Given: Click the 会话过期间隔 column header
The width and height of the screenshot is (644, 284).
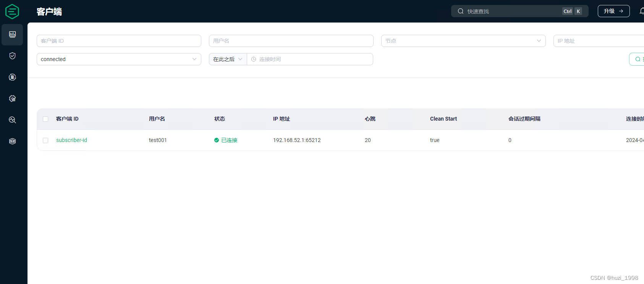Looking at the screenshot, I should pyautogui.click(x=524, y=119).
